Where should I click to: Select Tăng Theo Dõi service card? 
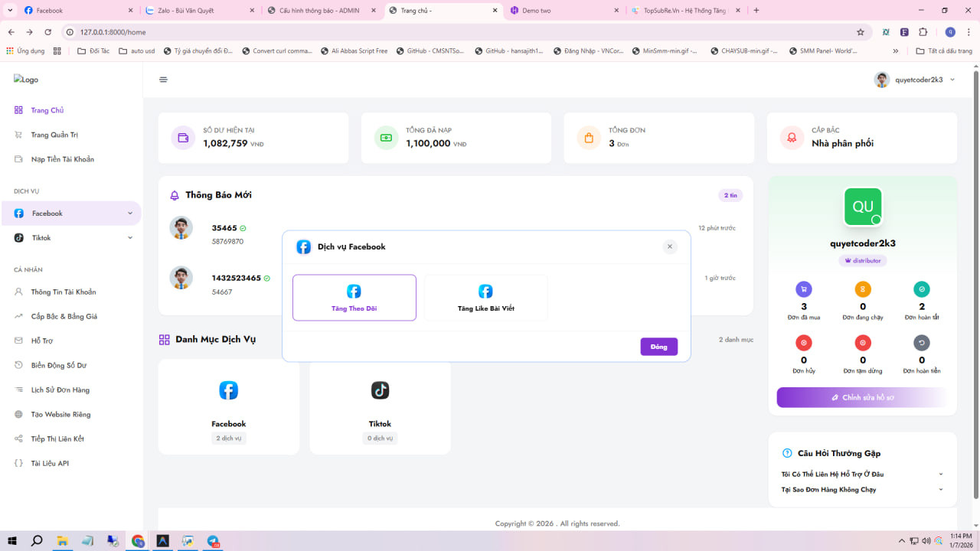[354, 298]
